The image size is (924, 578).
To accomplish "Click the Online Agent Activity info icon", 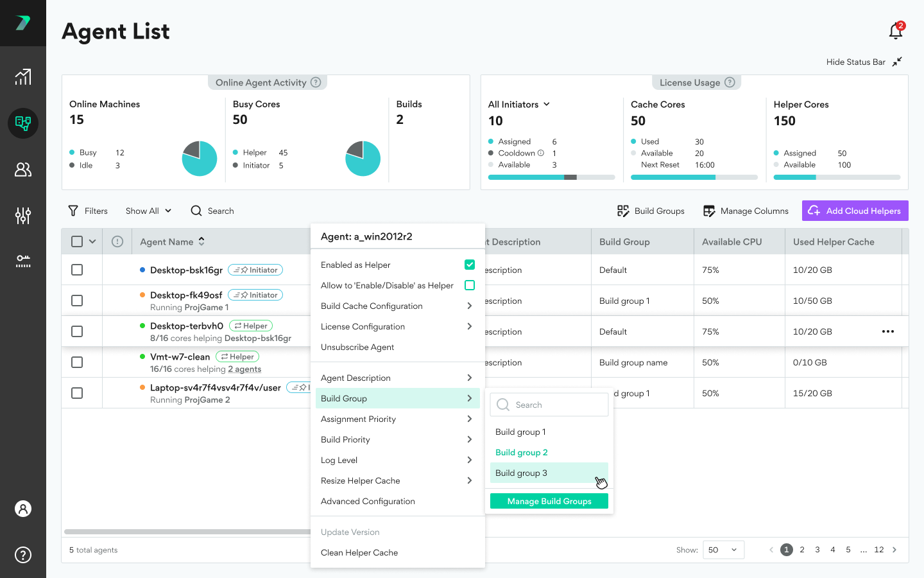I will [x=316, y=82].
